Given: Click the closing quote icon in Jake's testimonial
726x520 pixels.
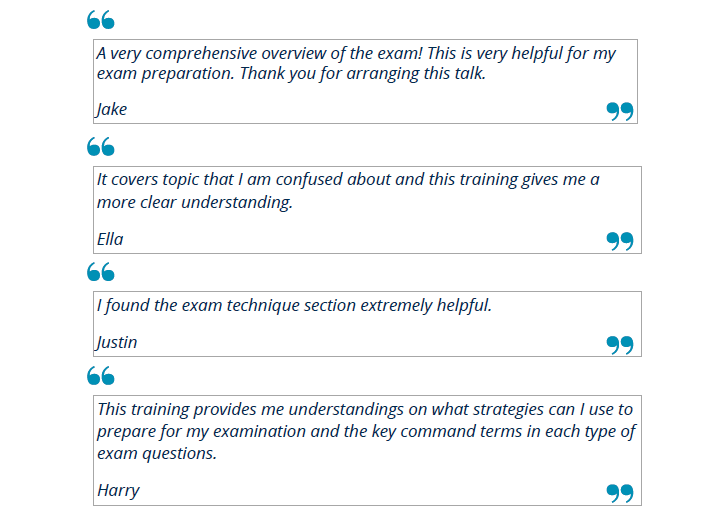Looking at the screenshot, I should coord(620,111).
